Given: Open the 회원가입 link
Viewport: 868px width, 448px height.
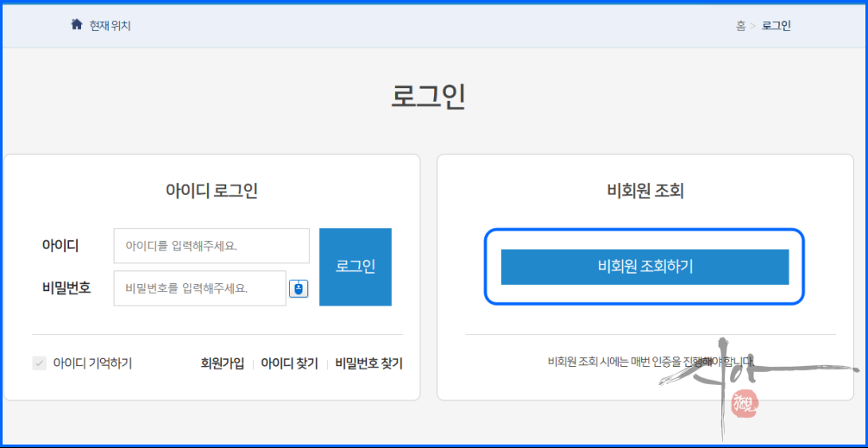Looking at the screenshot, I should pos(222,363).
